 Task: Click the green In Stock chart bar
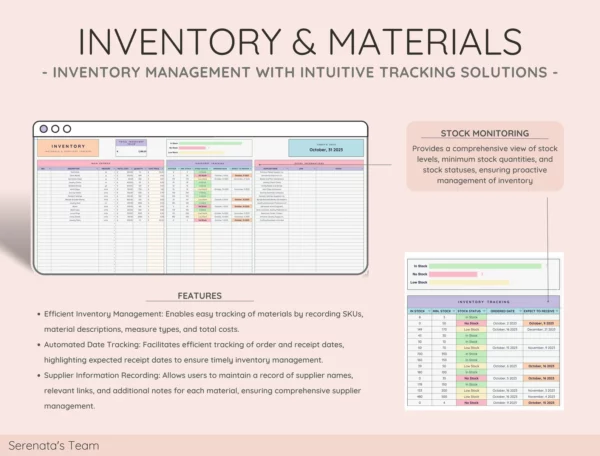pyautogui.click(x=485, y=266)
